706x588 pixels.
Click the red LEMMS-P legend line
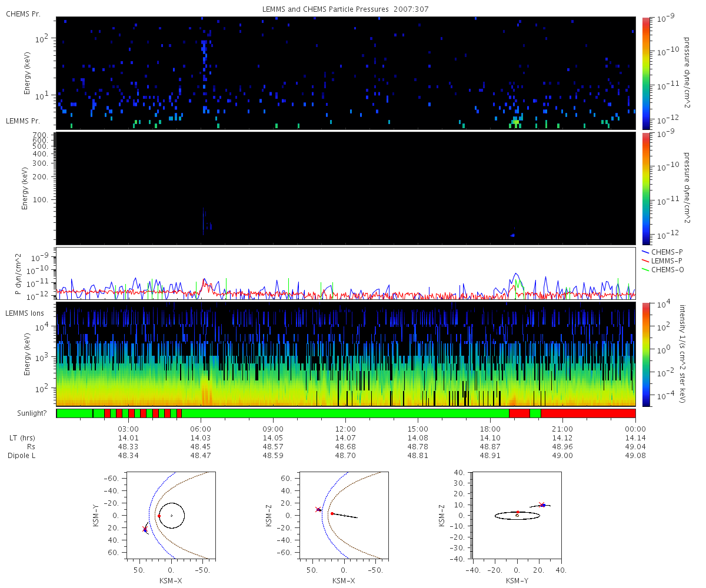[x=646, y=260]
